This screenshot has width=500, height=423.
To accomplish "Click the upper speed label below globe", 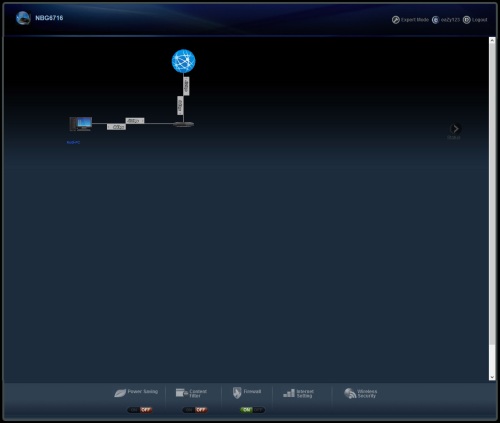I will [x=186, y=86].
